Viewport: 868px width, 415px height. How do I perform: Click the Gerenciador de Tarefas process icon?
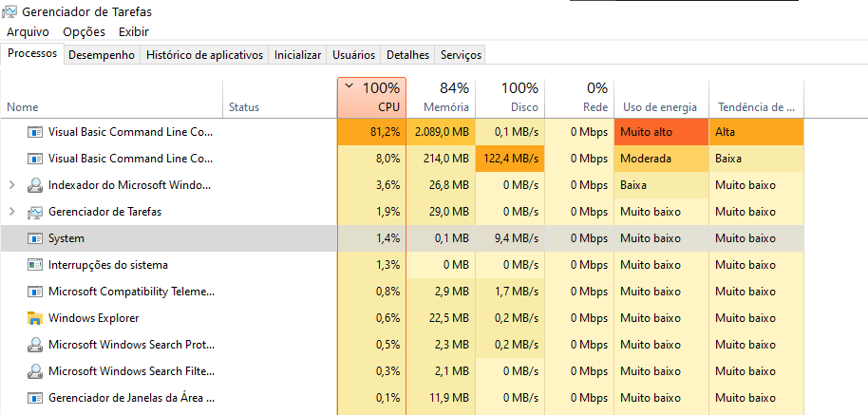pos(35,212)
